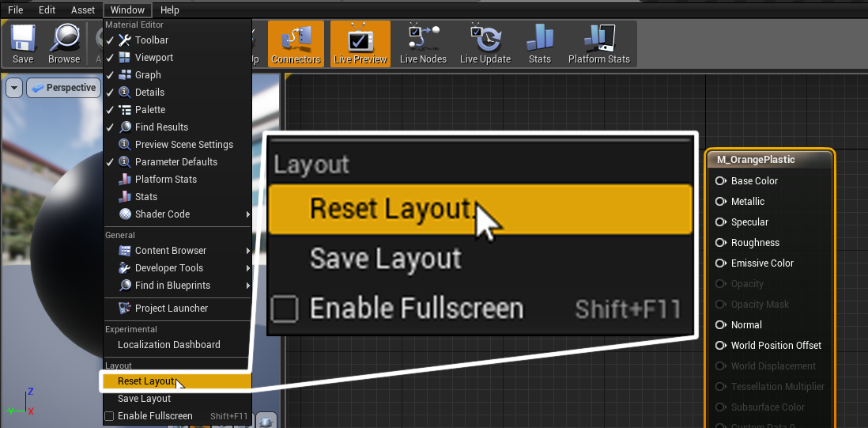Open the Help menu
The width and height of the screenshot is (868, 428).
point(169,10)
